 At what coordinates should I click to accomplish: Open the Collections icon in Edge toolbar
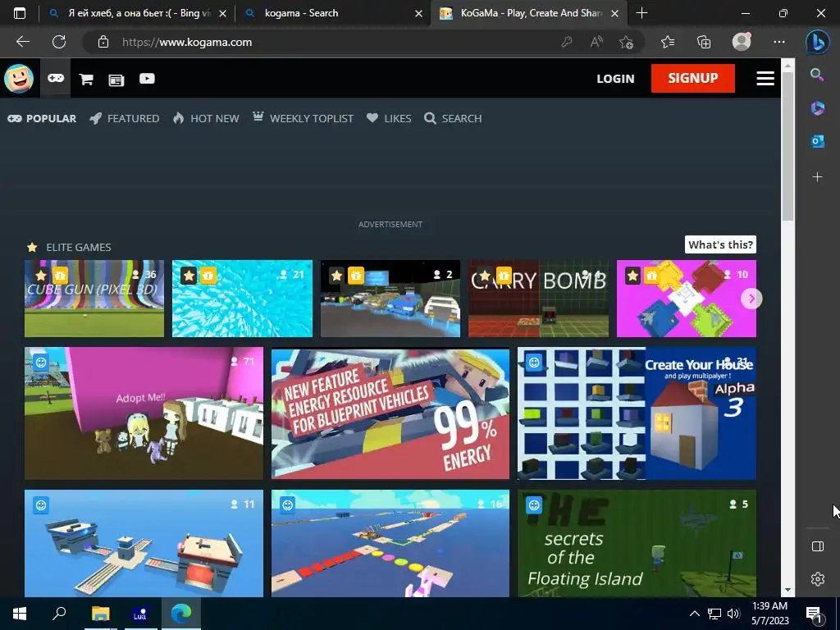tap(704, 42)
